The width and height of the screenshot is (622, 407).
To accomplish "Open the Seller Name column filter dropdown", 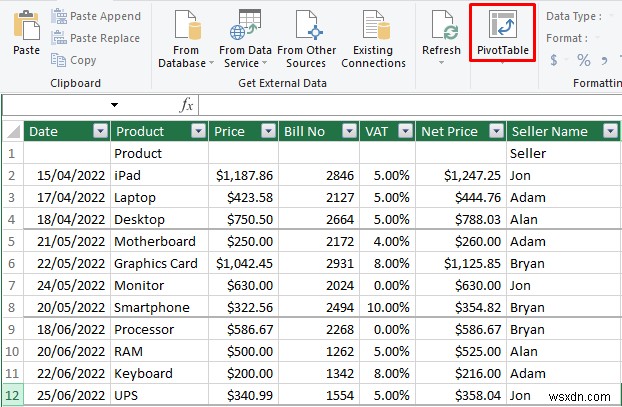I will pos(610,131).
